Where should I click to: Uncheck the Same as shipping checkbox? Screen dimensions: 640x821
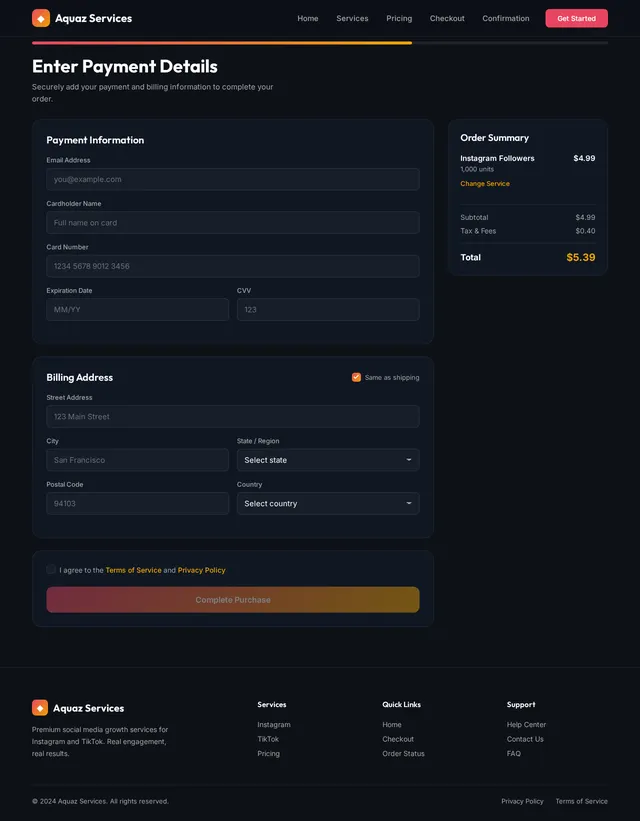tap(356, 378)
